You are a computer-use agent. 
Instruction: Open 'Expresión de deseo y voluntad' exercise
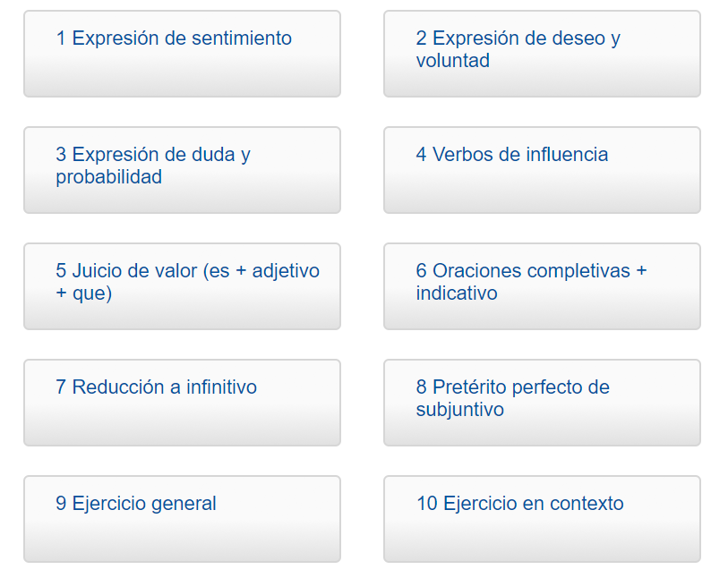[x=518, y=49]
